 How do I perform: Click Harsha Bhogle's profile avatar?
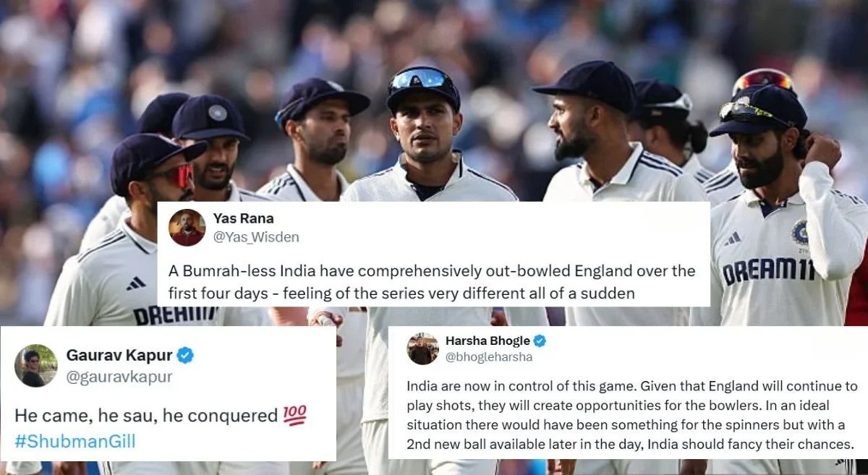pos(422,348)
